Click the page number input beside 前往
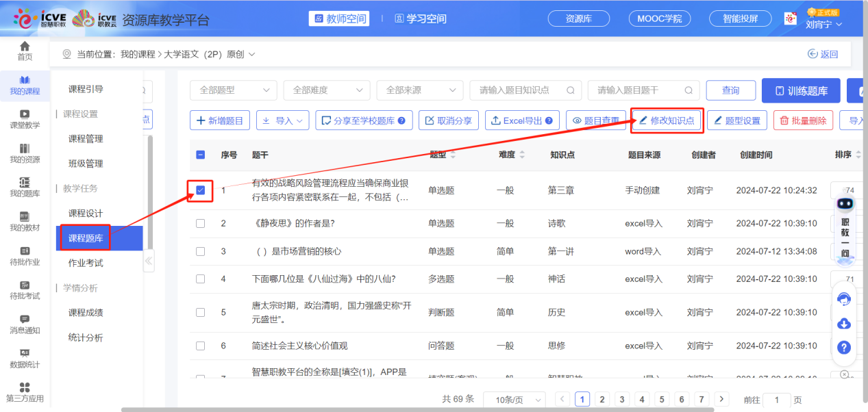Screen dimensions: 868x412 778,399
